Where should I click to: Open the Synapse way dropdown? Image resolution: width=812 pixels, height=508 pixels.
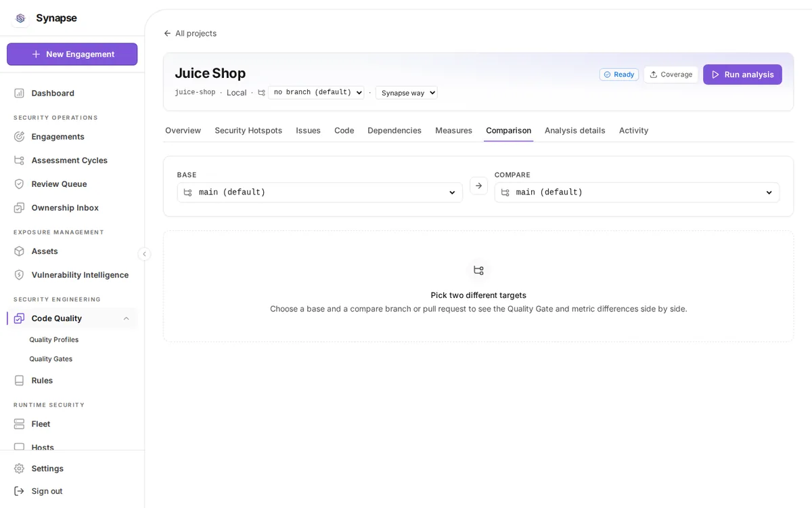[x=407, y=93]
